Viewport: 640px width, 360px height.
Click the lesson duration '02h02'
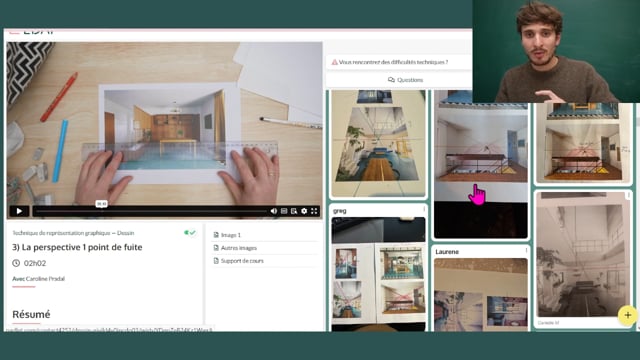coord(35,263)
